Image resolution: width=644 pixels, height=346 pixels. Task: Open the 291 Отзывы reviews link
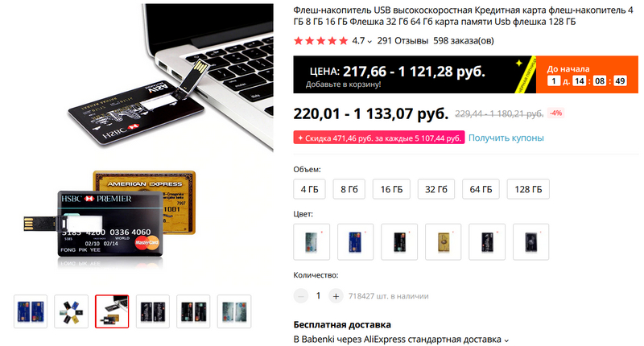tap(402, 40)
